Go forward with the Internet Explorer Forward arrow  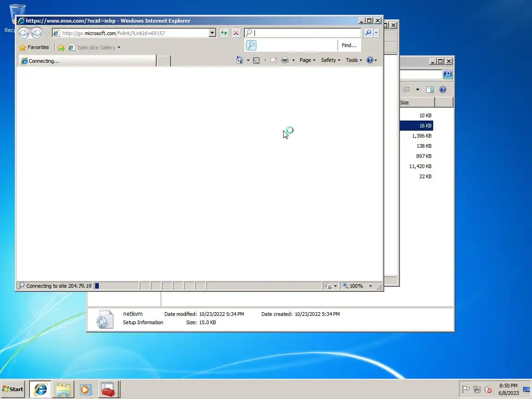pos(36,33)
